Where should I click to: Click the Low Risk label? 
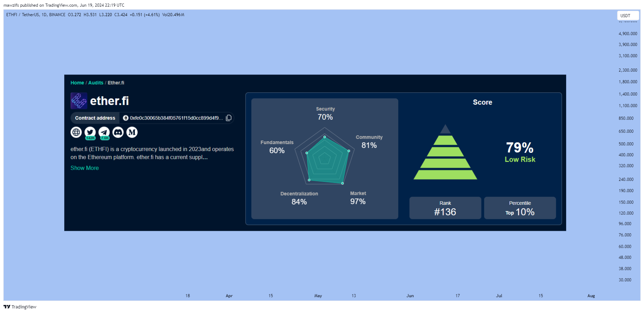[x=520, y=159]
